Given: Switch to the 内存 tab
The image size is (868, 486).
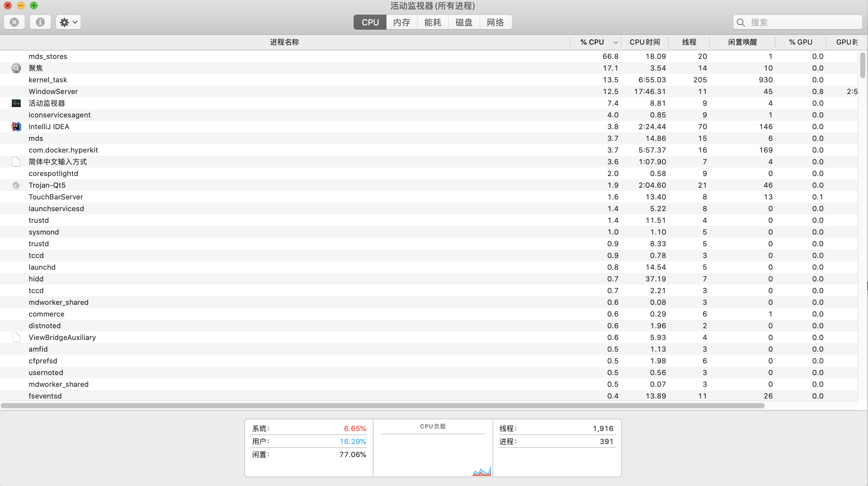Looking at the screenshot, I should tap(402, 22).
